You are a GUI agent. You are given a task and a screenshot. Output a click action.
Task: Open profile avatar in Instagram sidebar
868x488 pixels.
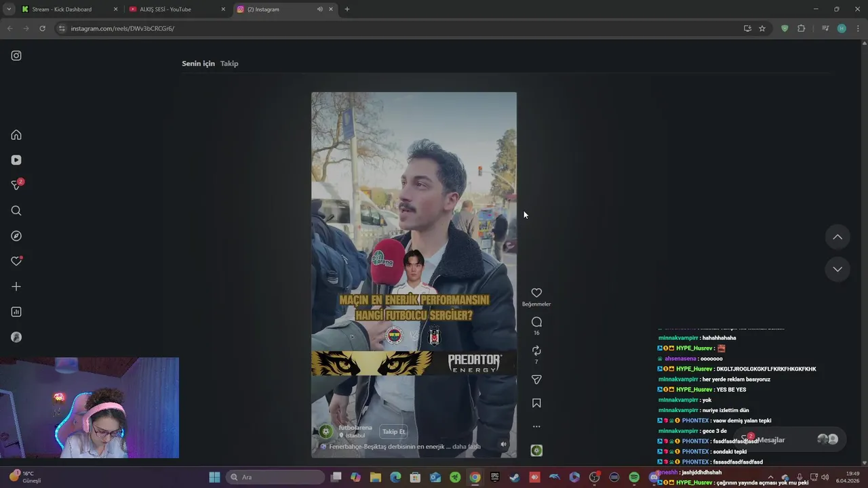coord(16,337)
